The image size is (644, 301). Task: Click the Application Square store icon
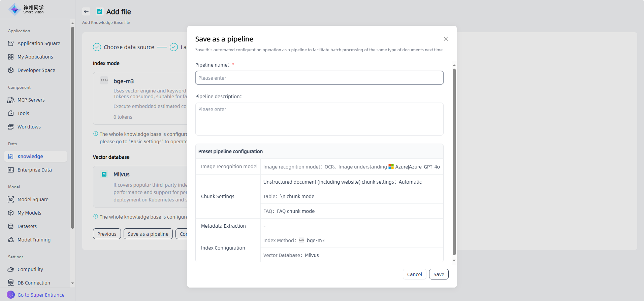pyautogui.click(x=11, y=43)
